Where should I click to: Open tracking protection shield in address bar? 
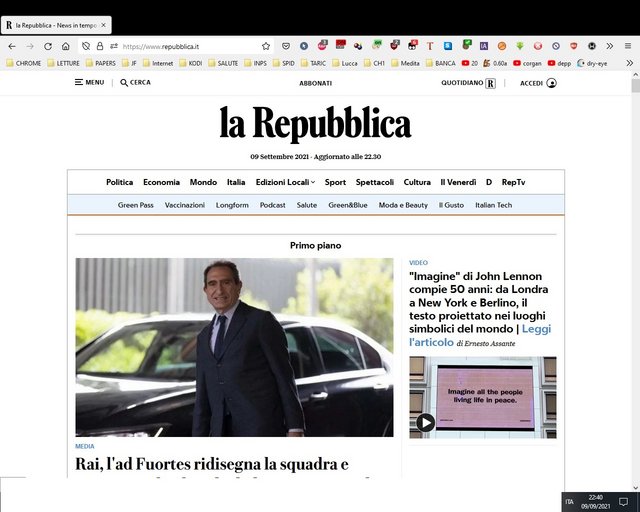coord(86,47)
